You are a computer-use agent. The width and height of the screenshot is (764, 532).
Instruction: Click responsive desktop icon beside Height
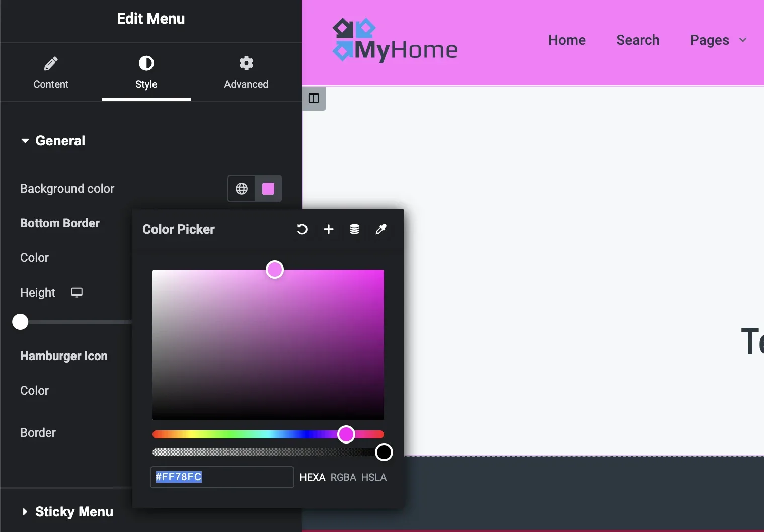coord(77,293)
